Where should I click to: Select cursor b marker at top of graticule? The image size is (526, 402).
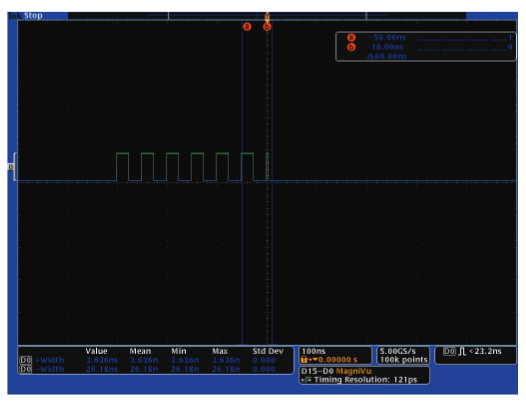coord(267,27)
